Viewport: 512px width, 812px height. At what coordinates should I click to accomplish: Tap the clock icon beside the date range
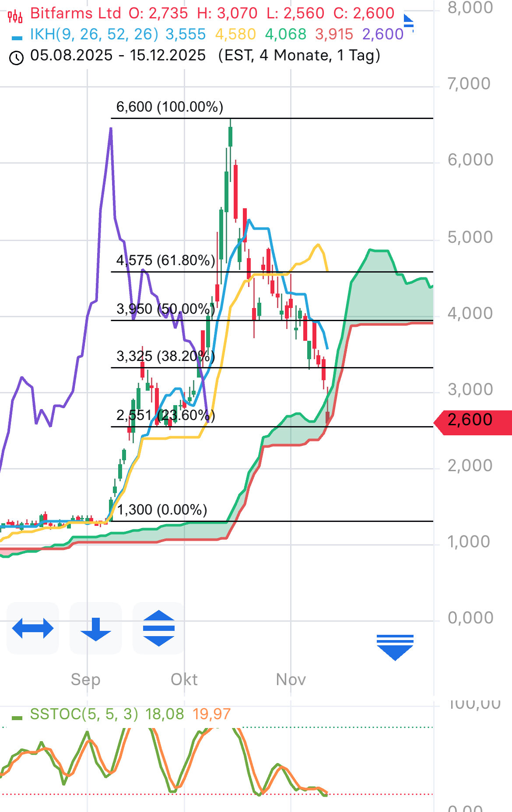pyautogui.click(x=16, y=57)
